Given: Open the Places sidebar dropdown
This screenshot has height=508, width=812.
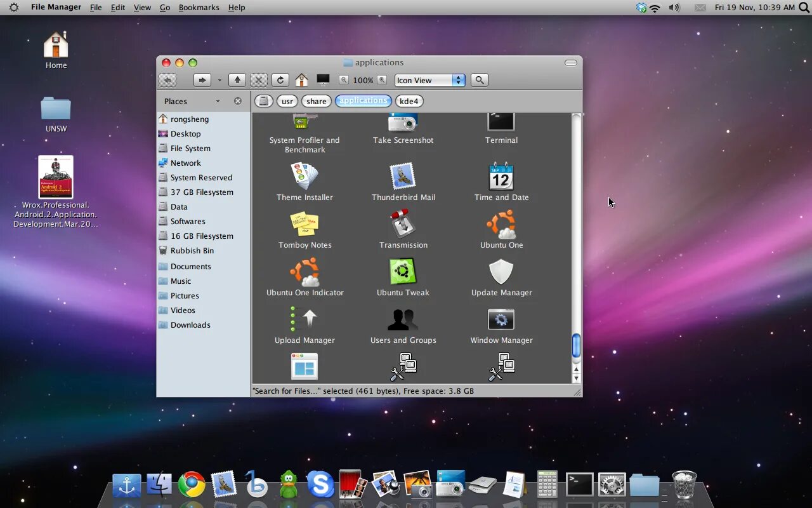Looking at the screenshot, I should coord(218,101).
